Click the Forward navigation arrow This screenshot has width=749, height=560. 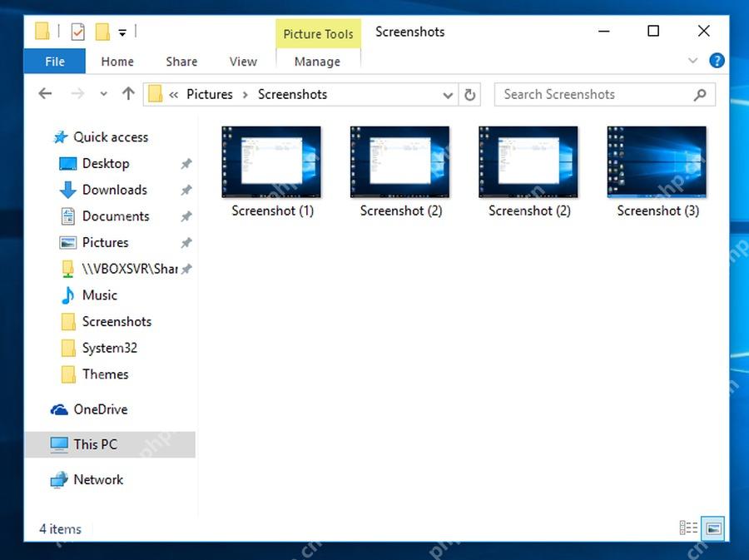tap(77, 93)
